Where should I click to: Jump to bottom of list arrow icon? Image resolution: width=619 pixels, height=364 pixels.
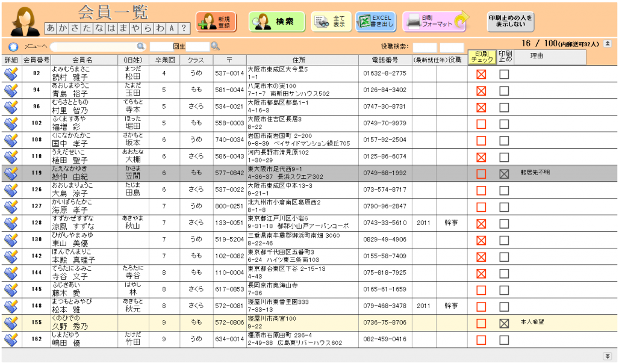click(x=608, y=356)
